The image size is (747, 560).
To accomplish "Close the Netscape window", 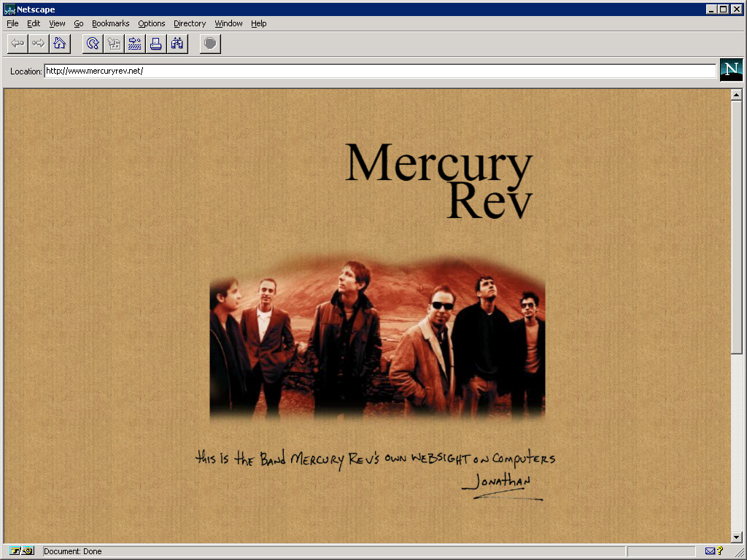I will pyautogui.click(x=737, y=9).
